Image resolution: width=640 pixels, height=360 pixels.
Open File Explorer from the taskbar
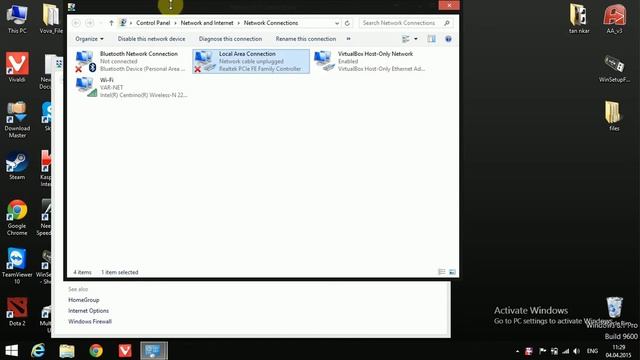[67, 351]
